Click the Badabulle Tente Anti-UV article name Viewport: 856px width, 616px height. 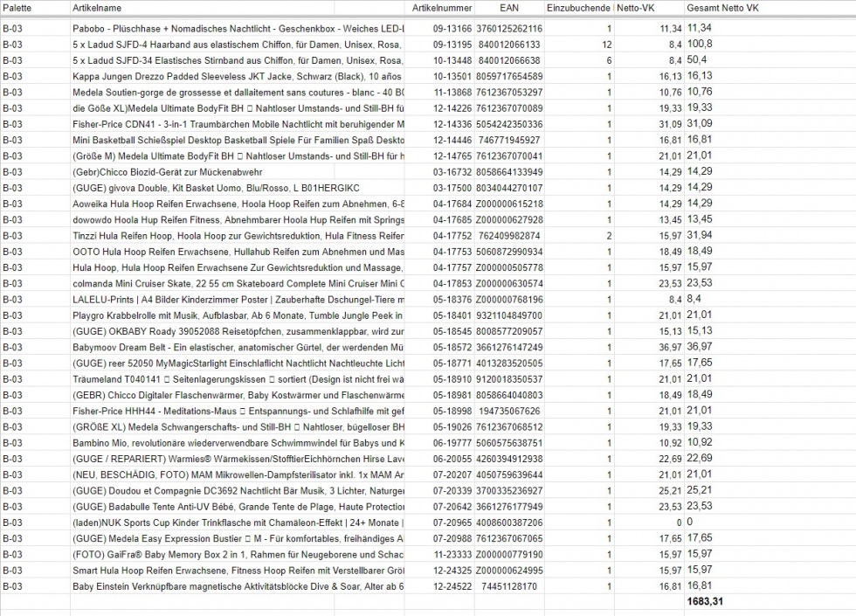click(x=238, y=506)
